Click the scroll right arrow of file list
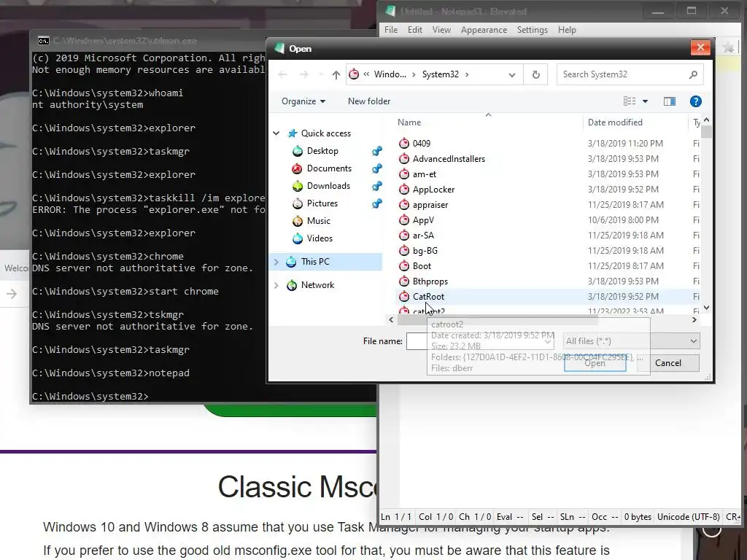Screen dimensions: 747x560 coord(694,320)
